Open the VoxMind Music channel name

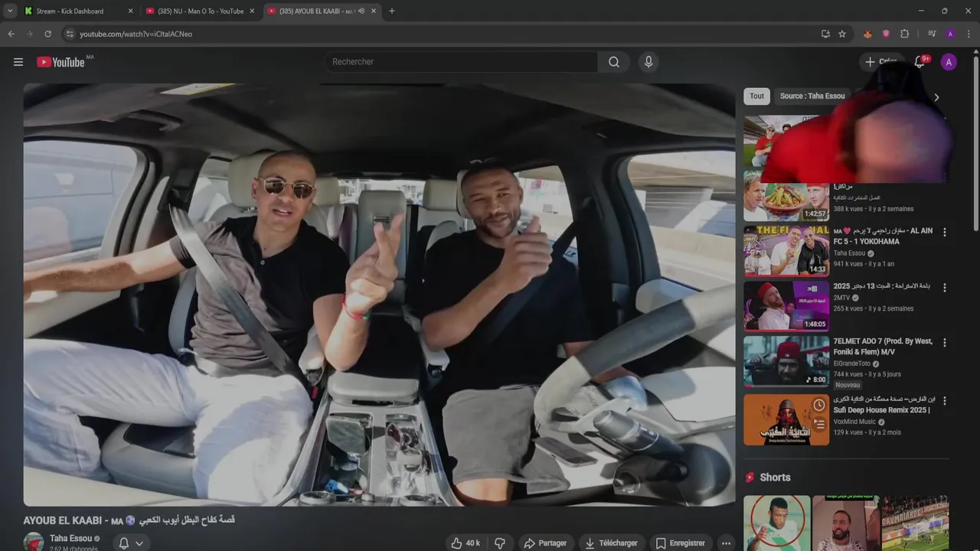[x=854, y=422]
